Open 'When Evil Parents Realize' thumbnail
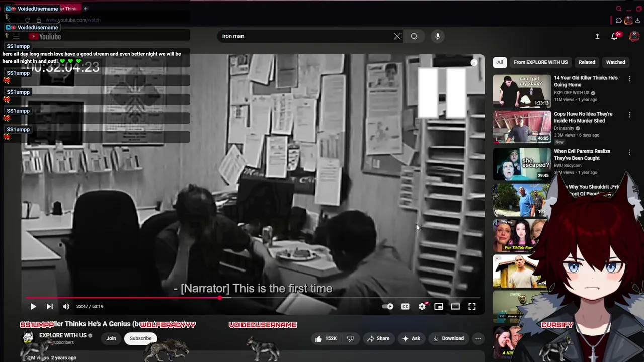The width and height of the screenshot is (644, 362). pyautogui.click(x=522, y=164)
